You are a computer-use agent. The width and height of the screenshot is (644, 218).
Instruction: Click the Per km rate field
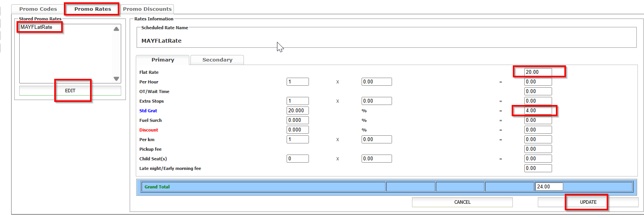pos(376,140)
